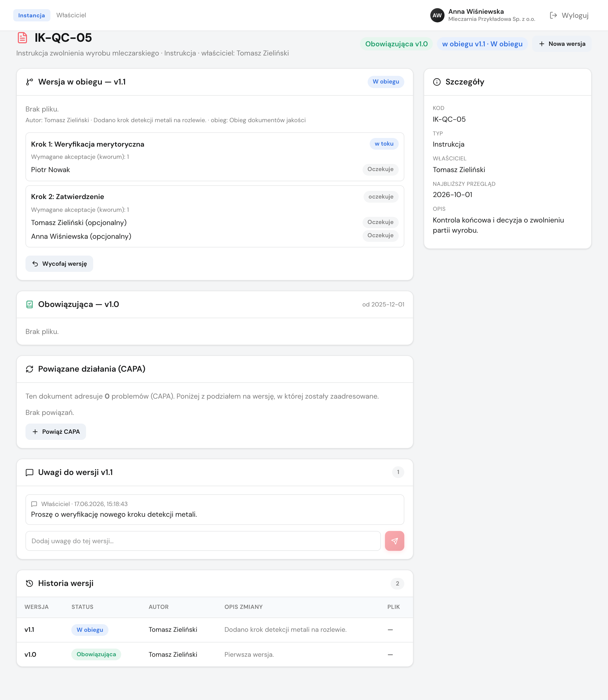
Task: Click the KOD value IK-QC-05 in Szczegóły
Action: 449,119
